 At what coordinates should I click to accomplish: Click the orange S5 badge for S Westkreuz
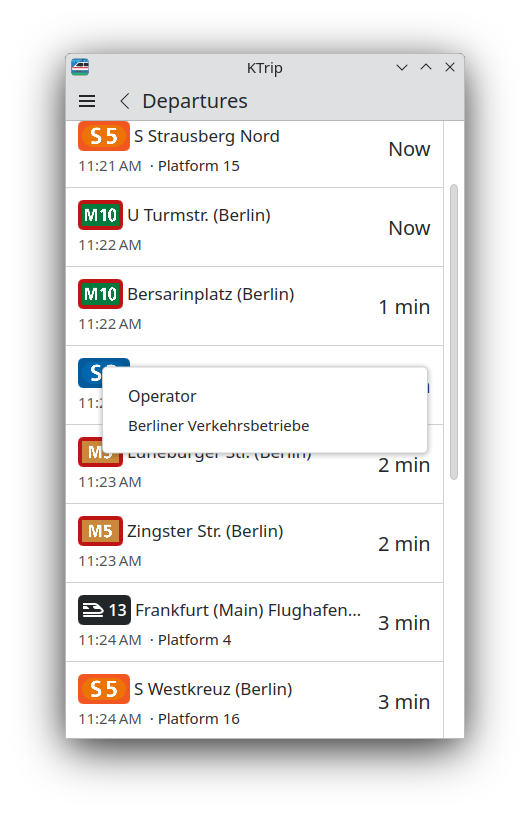coord(104,689)
